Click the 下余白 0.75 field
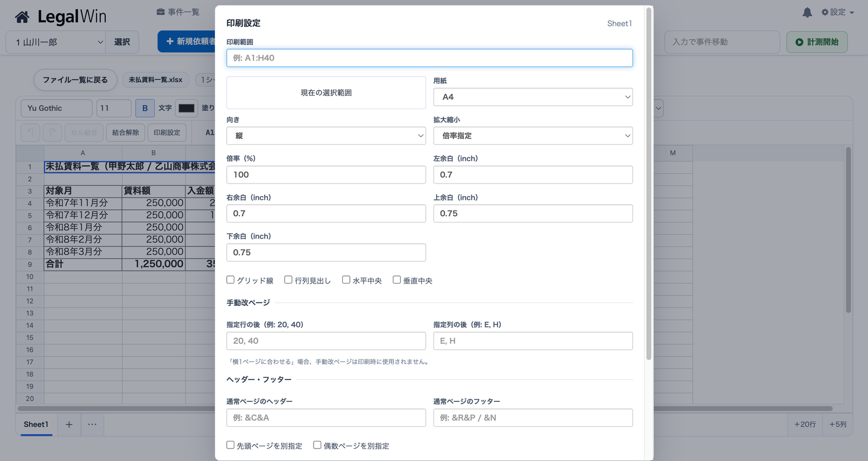Viewport: 868px width, 461px height. pos(326,252)
